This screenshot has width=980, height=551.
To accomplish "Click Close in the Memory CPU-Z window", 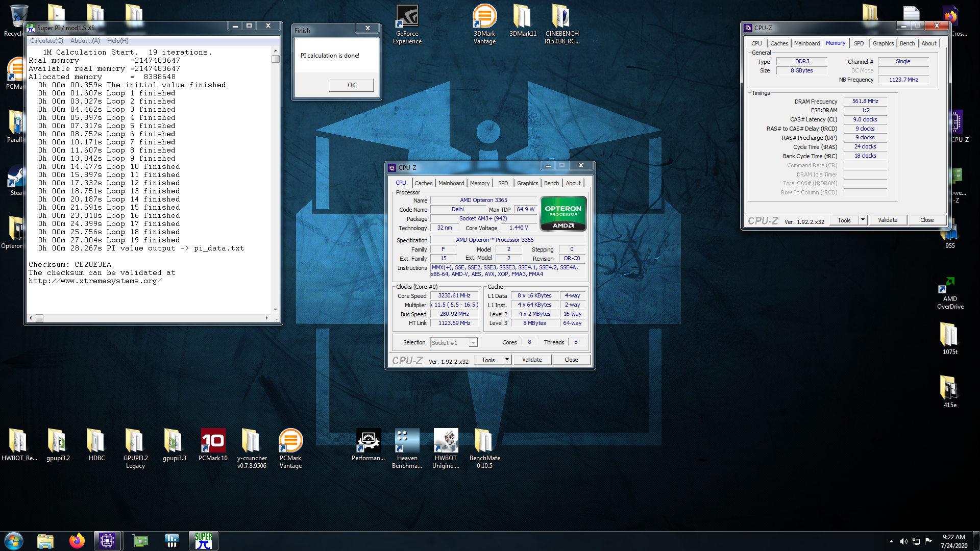I will click(927, 220).
